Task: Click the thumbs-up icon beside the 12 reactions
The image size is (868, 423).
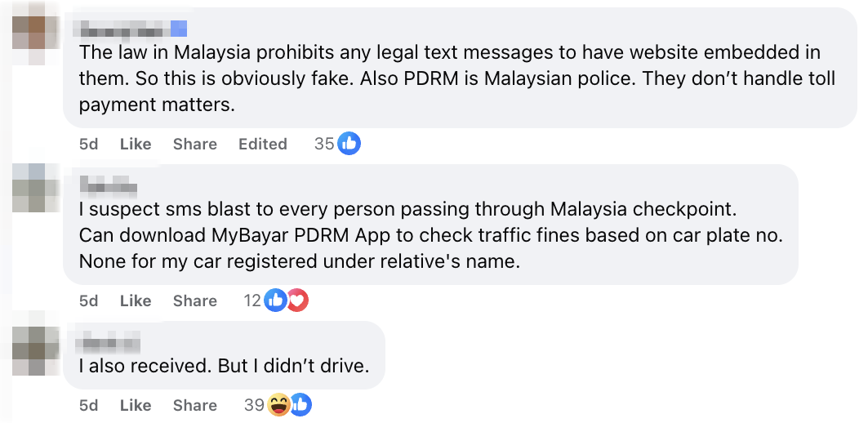Action: pos(275,301)
